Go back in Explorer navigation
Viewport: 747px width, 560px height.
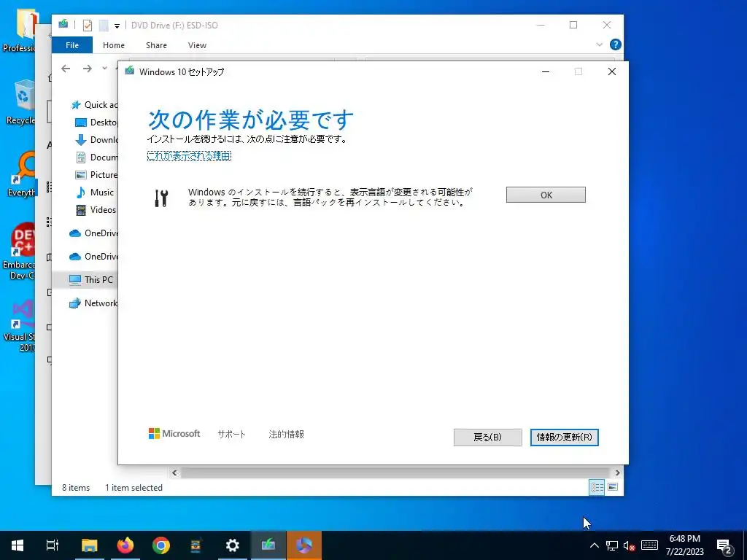tap(66, 69)
